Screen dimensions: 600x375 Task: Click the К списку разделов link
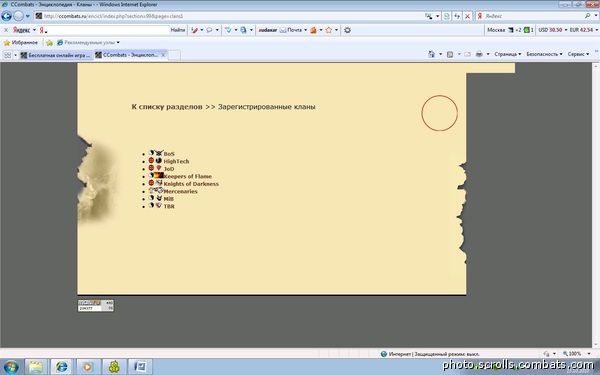tap(167, 107)
